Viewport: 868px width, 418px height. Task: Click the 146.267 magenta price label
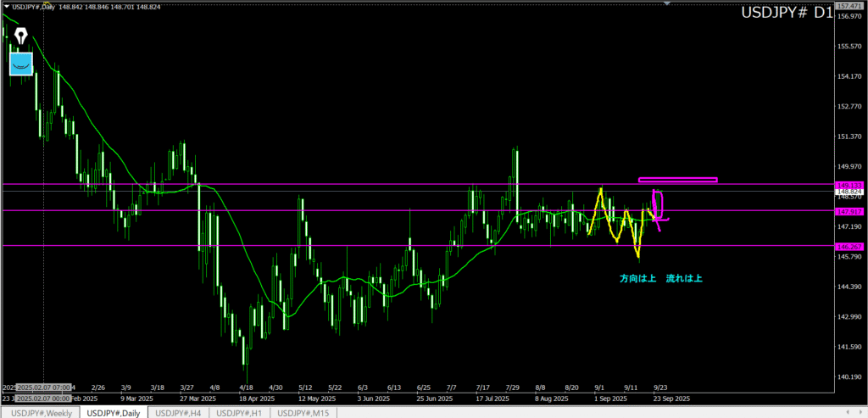click(x=849, y=246)
